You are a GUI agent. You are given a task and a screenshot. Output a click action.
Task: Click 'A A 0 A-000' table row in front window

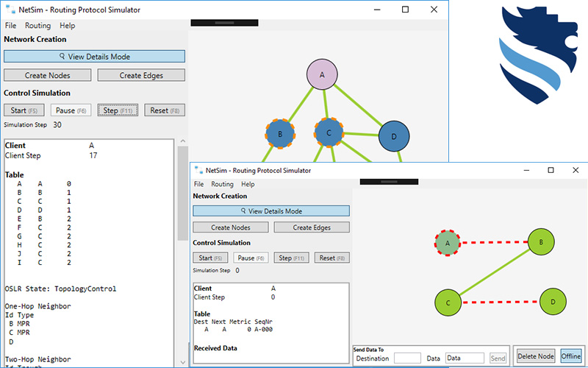pyautogui.click(x=238, y=329)
